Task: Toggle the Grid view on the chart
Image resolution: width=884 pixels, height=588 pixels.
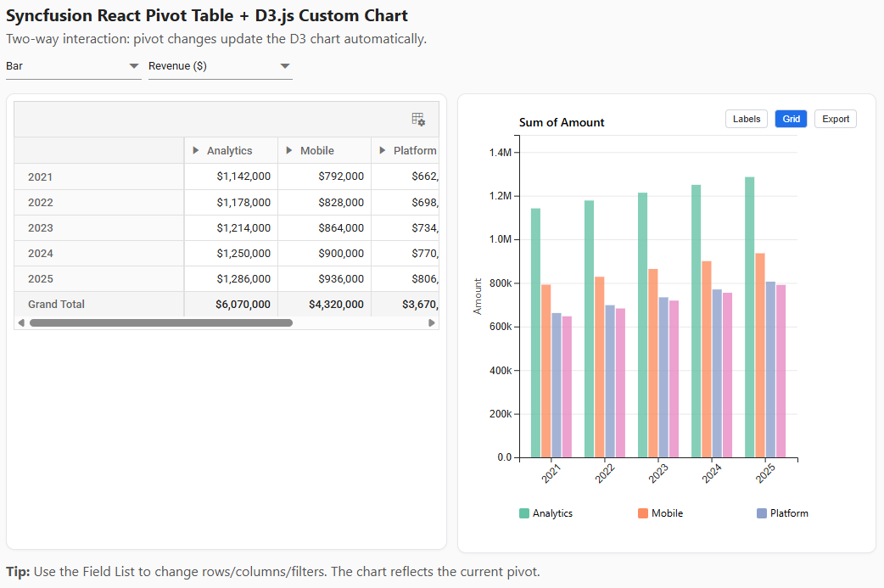Action: click(791, 119)
